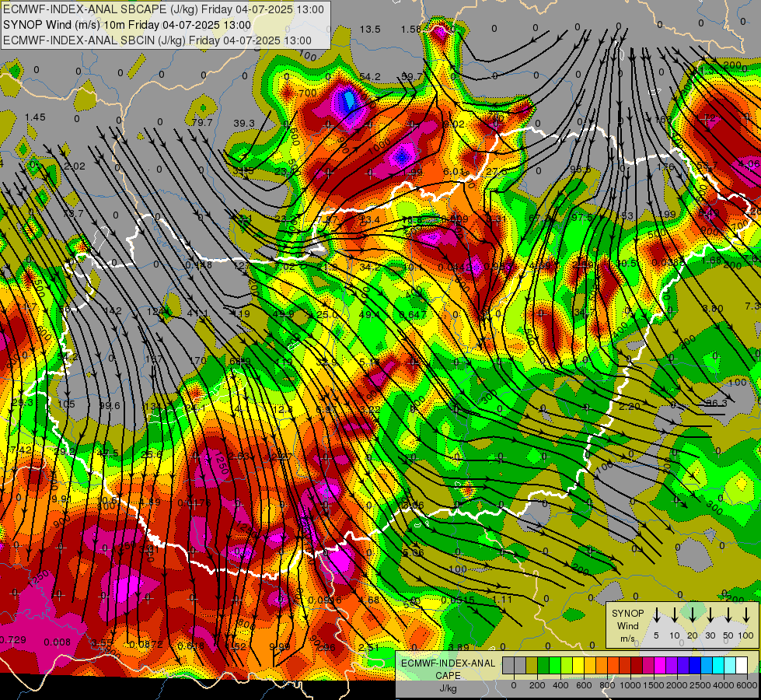The height and width of the screenshot is (700, 761).
Task: Pick the pure blue CAPE scale swatch
Action: pos(694,666)
